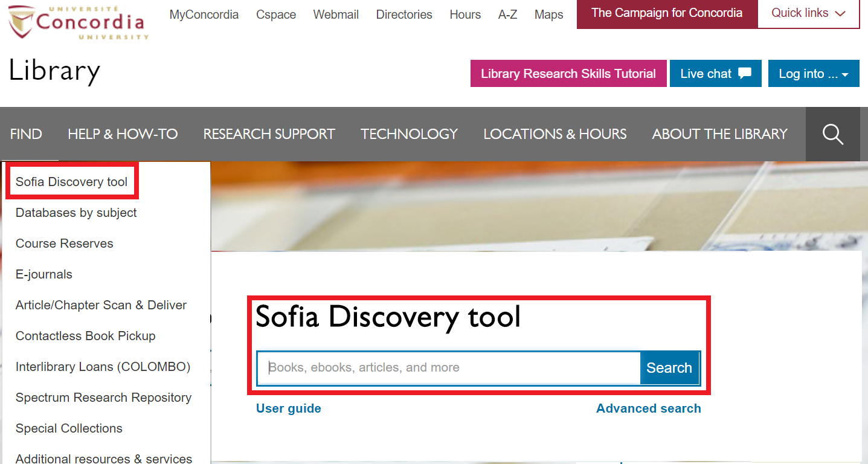
Task: Open the FIND menu
Action: coord(26,134)
